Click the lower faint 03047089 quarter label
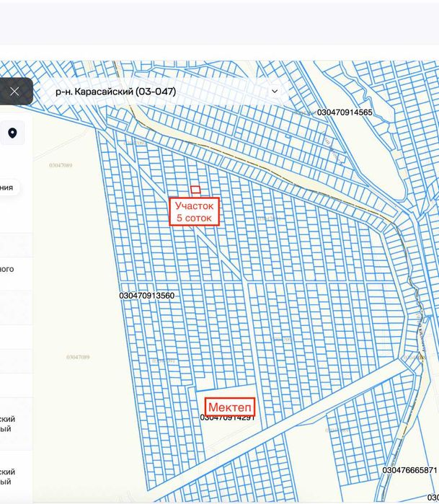The image size is (439, 504). point(78,357)
